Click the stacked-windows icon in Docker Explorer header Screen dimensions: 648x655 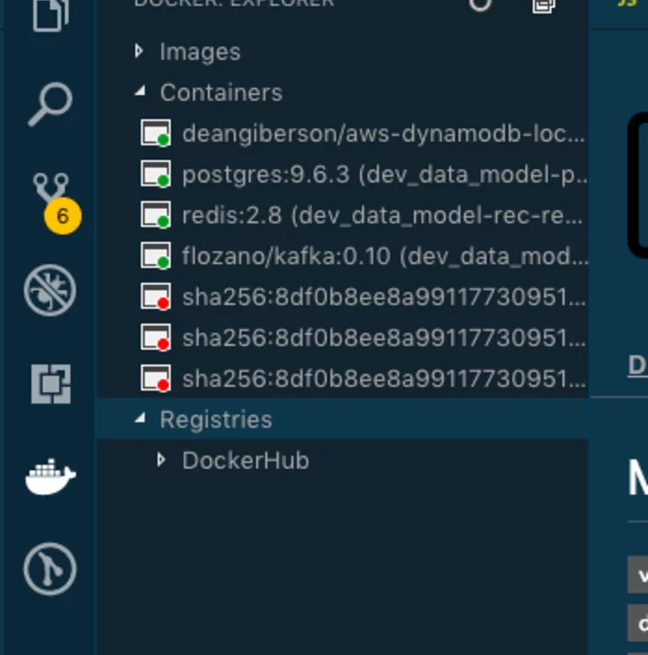(x=544, y=6)
